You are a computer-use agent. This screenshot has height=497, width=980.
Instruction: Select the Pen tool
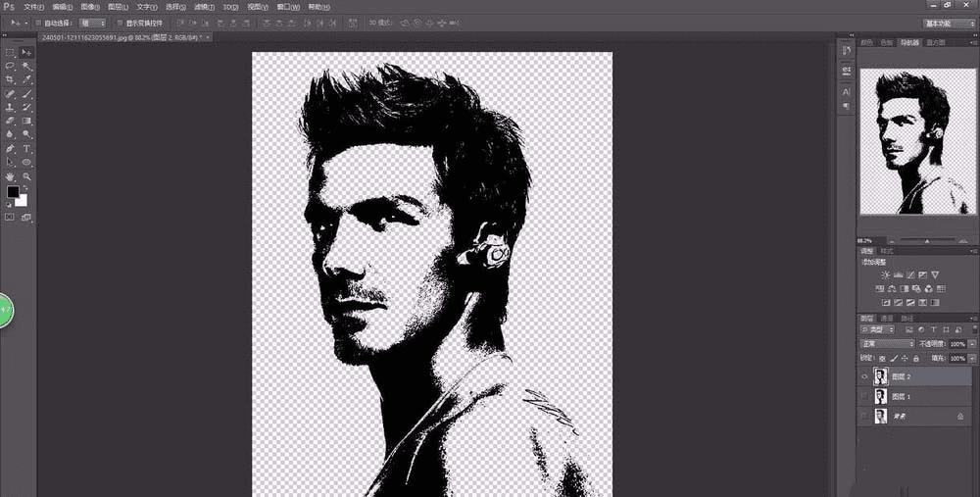click(x=10, y=148)
